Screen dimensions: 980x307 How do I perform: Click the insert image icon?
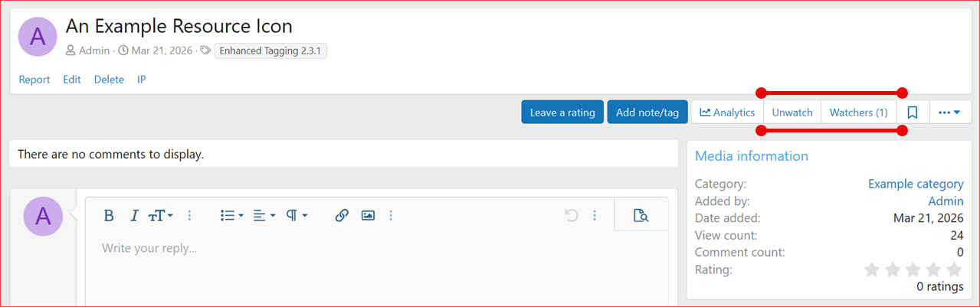(x=368, y=216)
